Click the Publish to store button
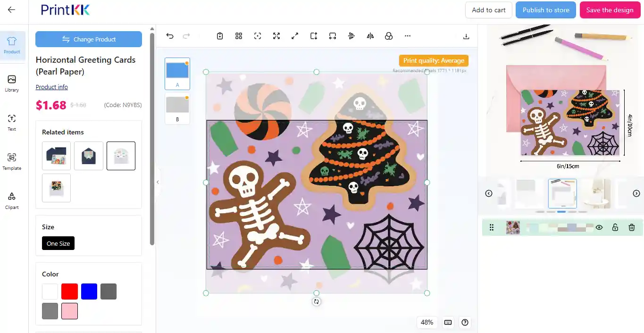Screen dimensions: 644x333 click(545, 9)
